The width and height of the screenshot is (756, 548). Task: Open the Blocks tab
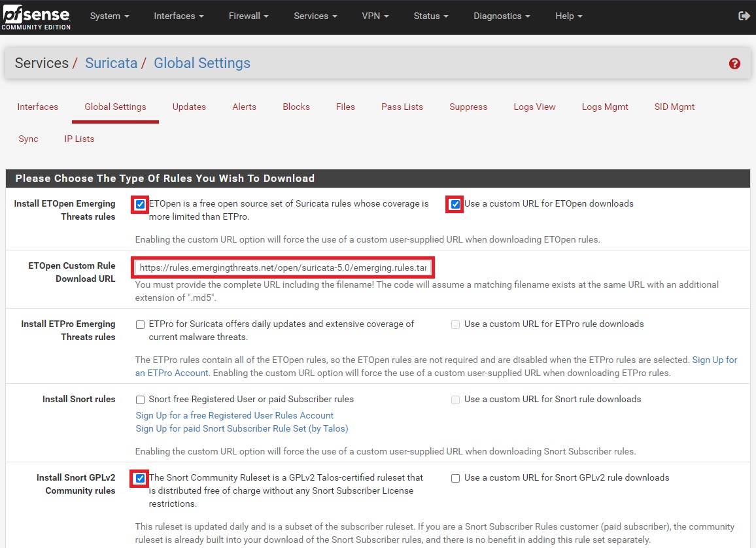[296, 107]
